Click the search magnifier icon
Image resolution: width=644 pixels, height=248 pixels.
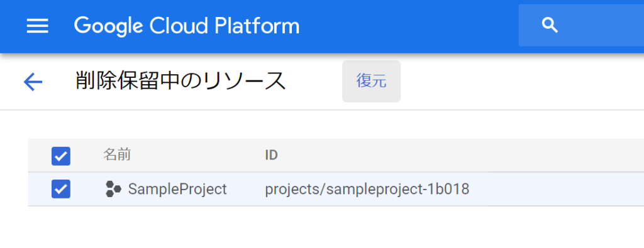tap(550, 25)
